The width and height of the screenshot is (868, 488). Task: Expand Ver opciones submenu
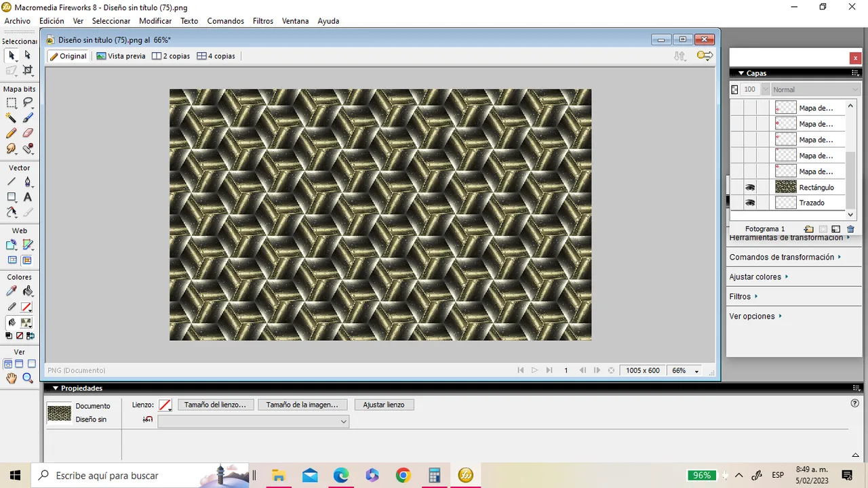(x=755, y=316)
